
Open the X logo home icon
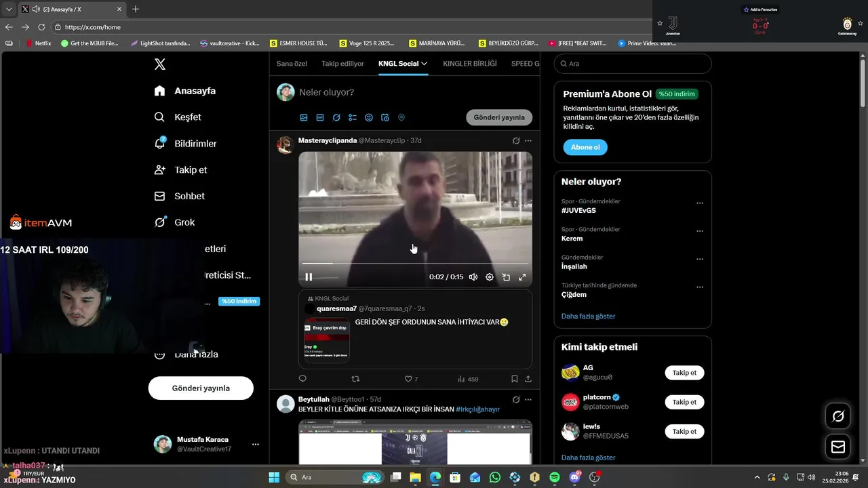click(159, 64)
